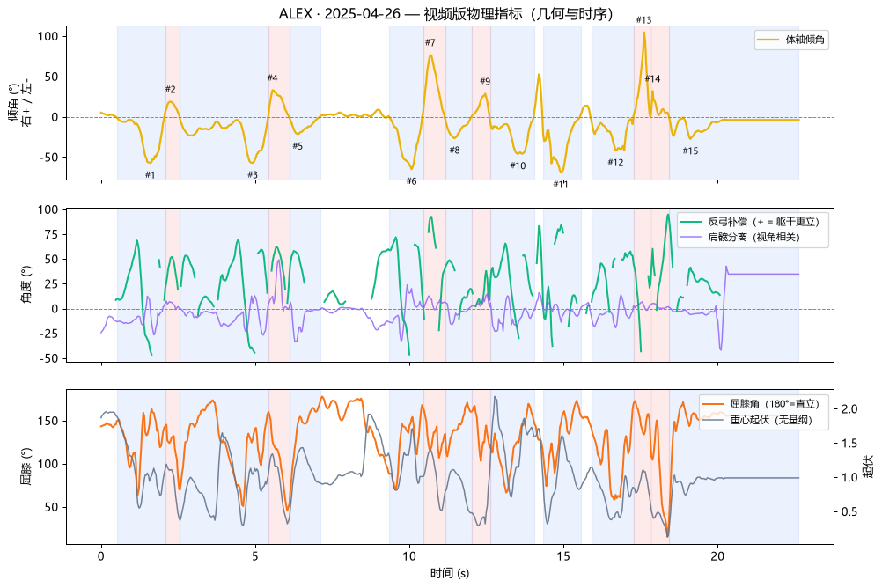Screen dimensions: 882x588
Task: Select peak marker #10
Action: (518, 165)
